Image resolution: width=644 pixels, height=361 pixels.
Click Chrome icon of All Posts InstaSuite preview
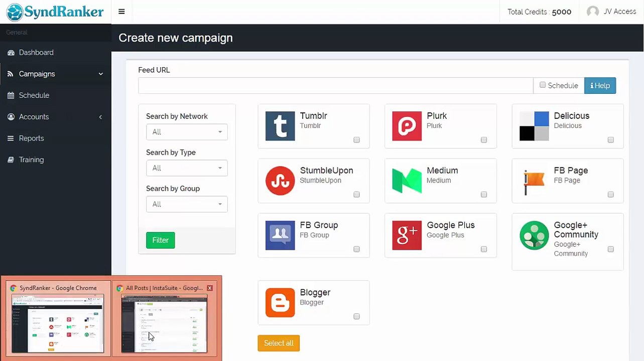click(119, 288)
